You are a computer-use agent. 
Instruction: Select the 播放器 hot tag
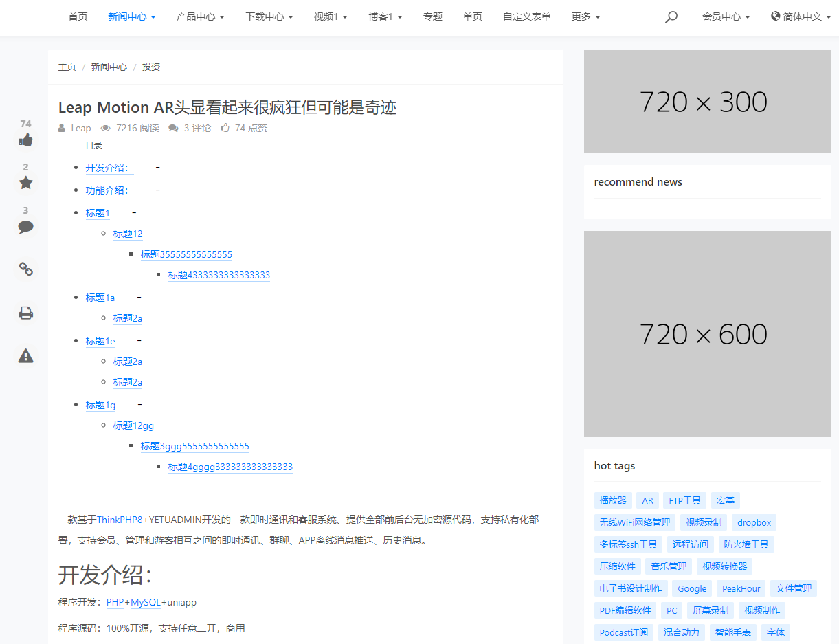[613, 500]
